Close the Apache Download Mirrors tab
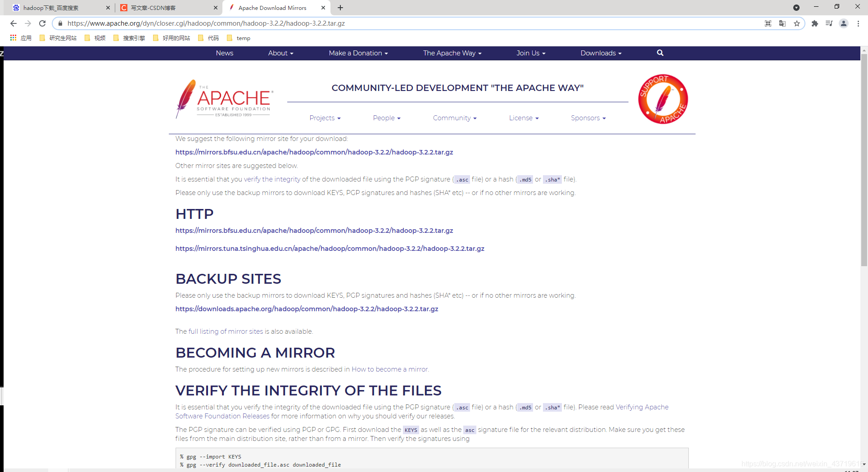Image resolution: width=868 pixels, height=472 pixels. pos(323,8)
